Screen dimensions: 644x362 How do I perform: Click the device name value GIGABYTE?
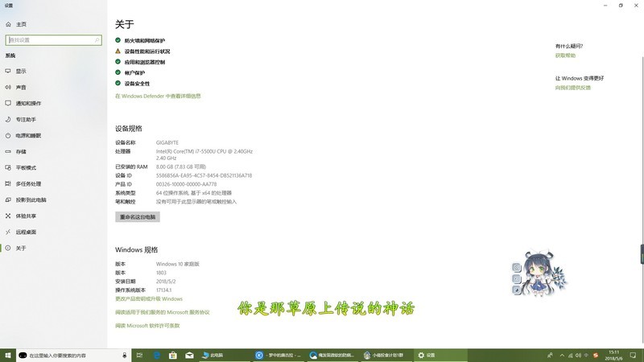coord(167,143)
